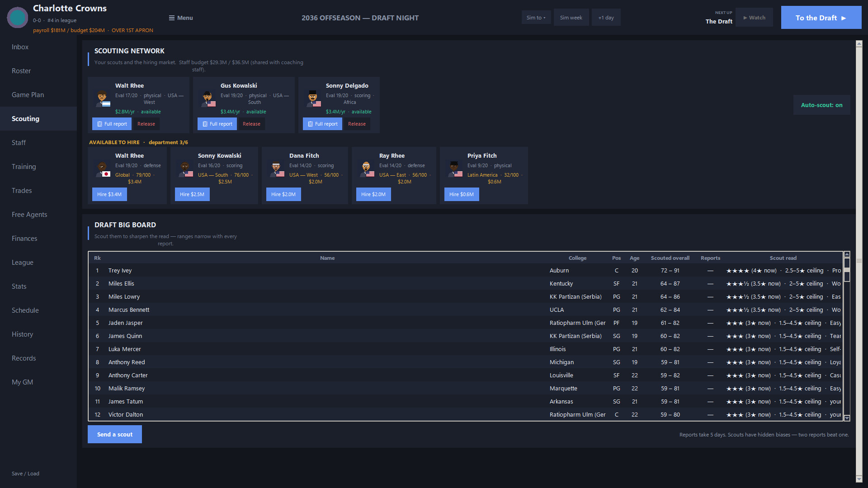Click big board scrollbar down arrow
868x488 pixels.
tap(847, 418)
